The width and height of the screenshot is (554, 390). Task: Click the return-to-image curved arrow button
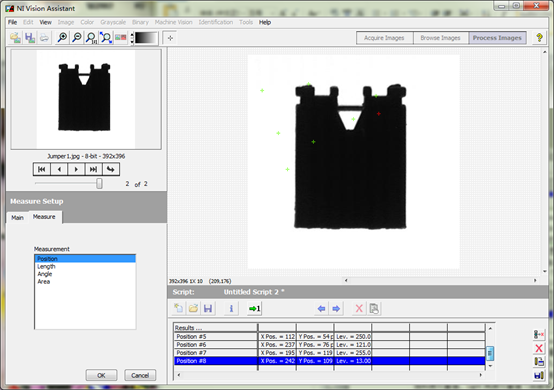(111, 169)
